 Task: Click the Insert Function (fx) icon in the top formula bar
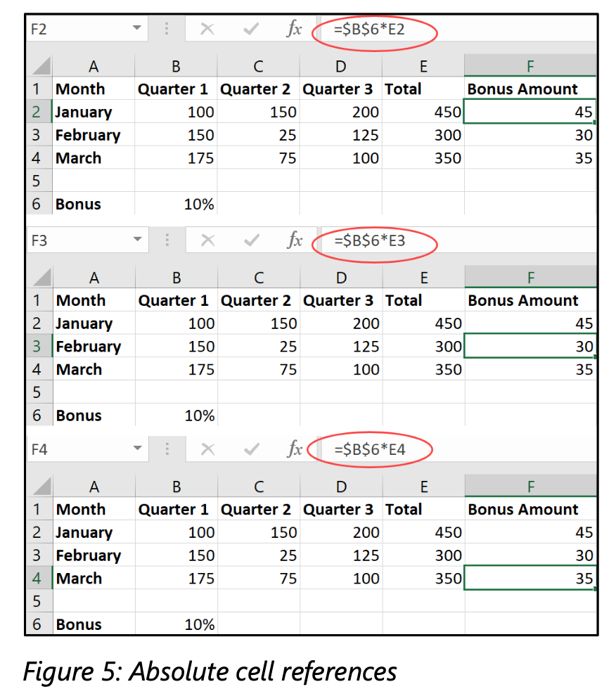coord(294,29)
